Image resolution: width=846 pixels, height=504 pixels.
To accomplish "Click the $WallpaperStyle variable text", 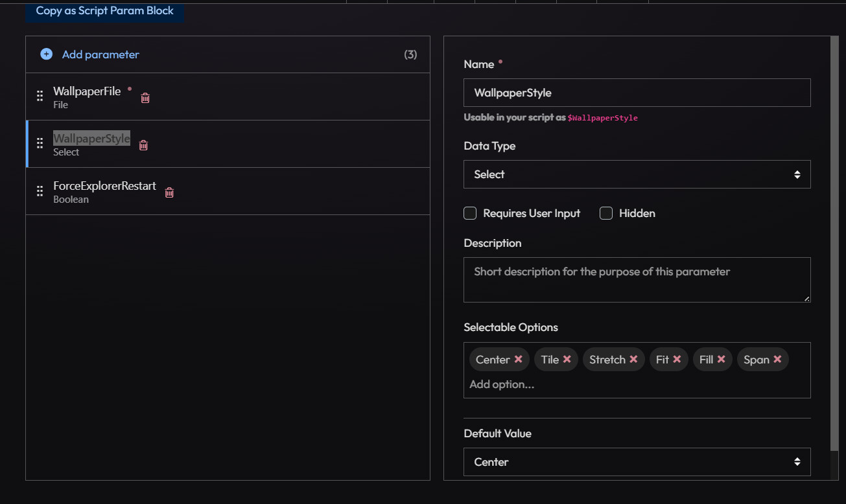I will pos(602,118).
